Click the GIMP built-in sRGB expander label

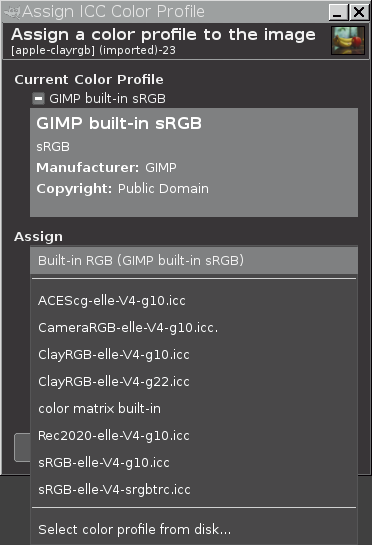(107, 99)
